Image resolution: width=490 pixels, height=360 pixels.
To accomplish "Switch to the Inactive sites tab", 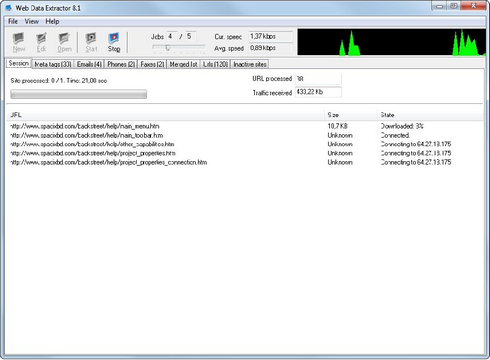I will coord(250,64).
